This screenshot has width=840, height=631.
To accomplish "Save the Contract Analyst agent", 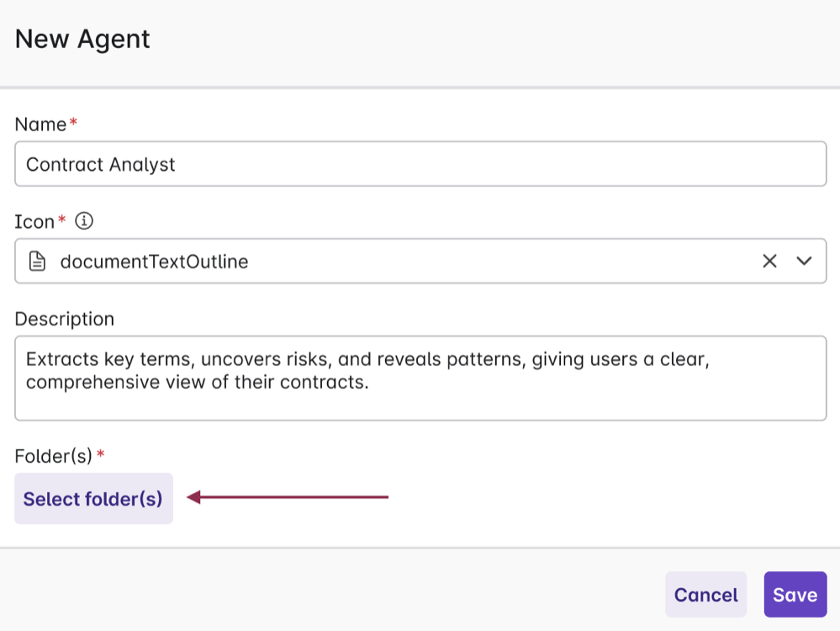I will (x=795, y=594).
